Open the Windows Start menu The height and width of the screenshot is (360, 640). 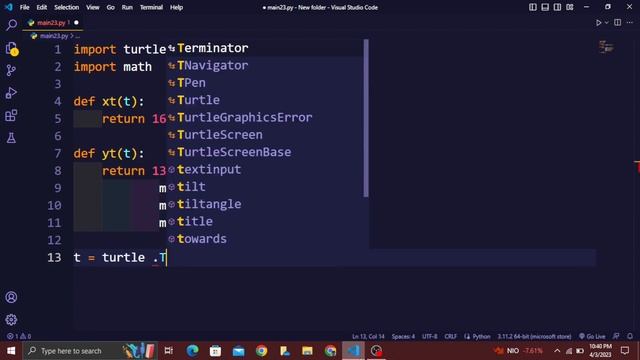[x=11, y=351]
